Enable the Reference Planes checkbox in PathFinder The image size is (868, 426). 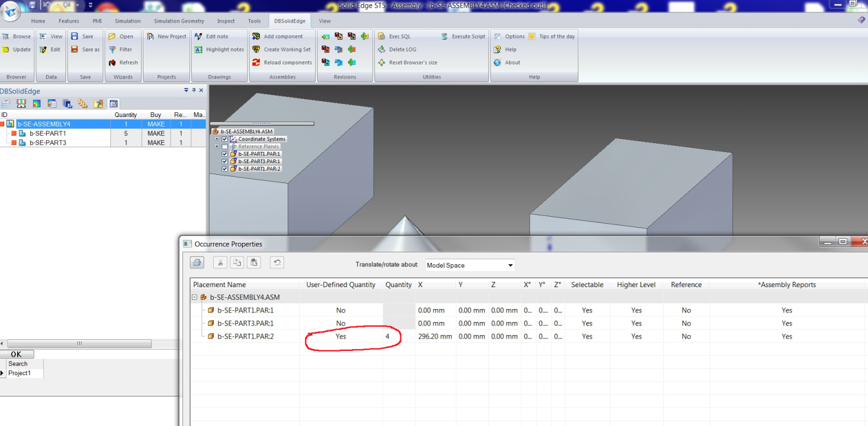224,147
